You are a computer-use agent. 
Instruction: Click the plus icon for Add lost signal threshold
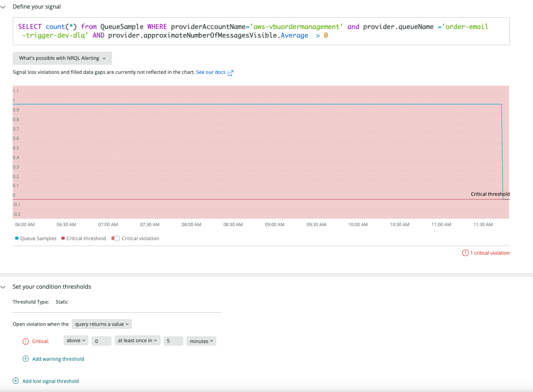click(15, 381)
